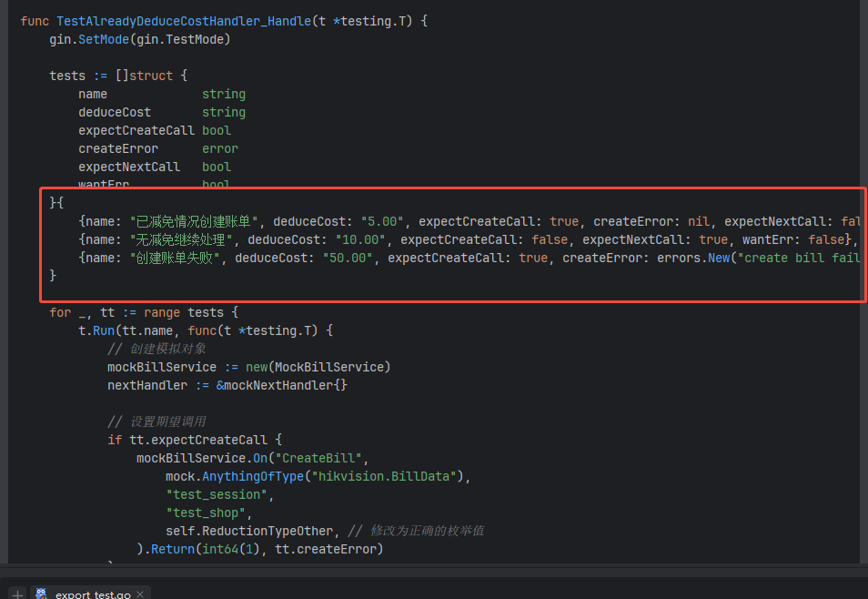Image resolution: width=868 pixels, height=599 pixels.
Task: Click &mockNextHandler{} expression
Action: coord(282,386)
